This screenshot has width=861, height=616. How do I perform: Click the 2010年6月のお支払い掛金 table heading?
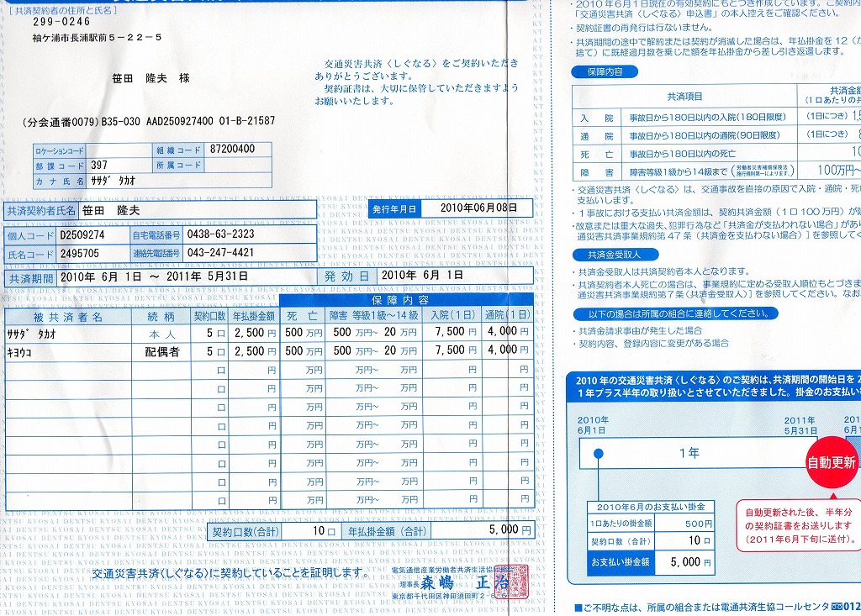point(651,508)
